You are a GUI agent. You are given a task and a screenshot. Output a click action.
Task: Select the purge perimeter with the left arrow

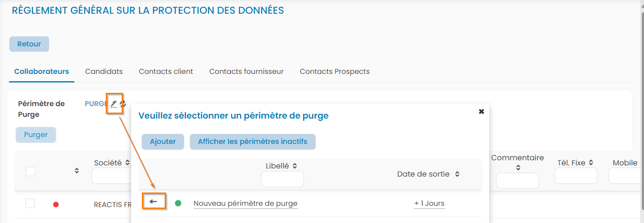point(153,202)
